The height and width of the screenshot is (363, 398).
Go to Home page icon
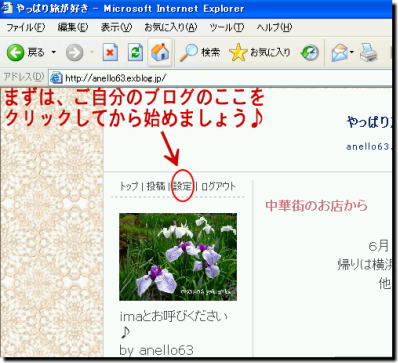pos(160,52)
